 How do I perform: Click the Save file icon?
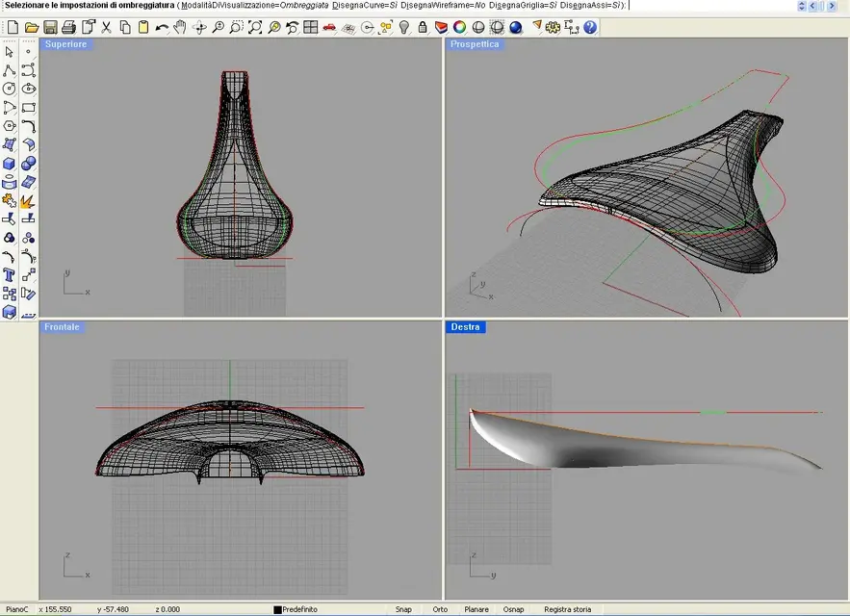[51, 28]
